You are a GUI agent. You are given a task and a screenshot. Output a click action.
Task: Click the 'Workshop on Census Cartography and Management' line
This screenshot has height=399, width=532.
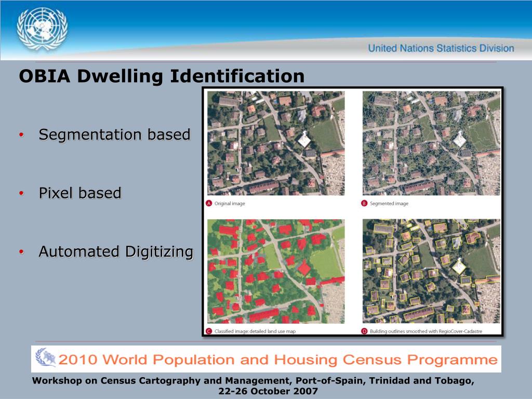click(253, 381)
